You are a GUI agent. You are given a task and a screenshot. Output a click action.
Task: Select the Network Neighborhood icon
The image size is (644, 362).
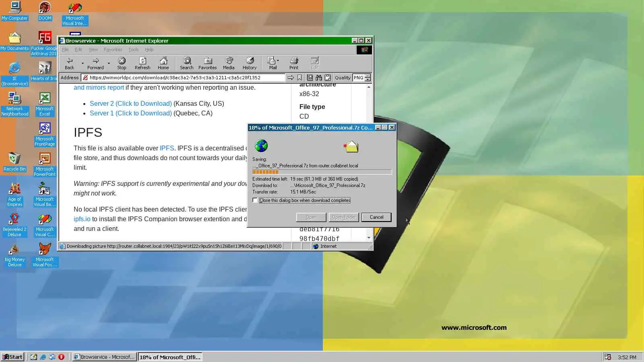click(x=15, y=104)
